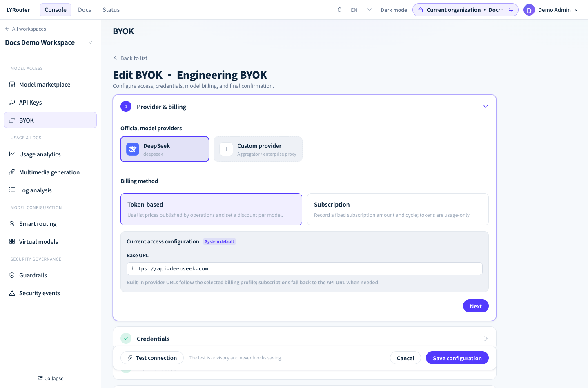
Task: Click the Log analysis list icon
Action: [12, 190]
